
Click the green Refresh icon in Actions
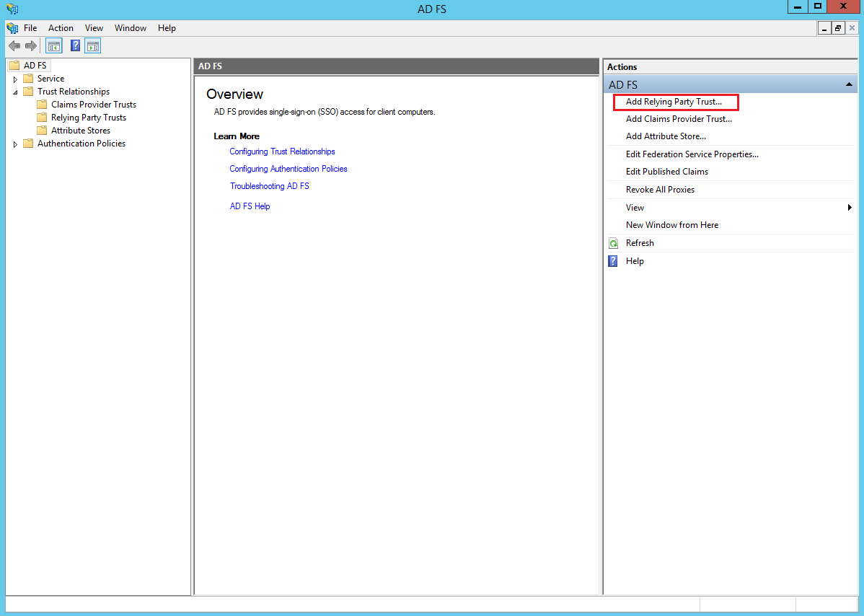[613, 243]
